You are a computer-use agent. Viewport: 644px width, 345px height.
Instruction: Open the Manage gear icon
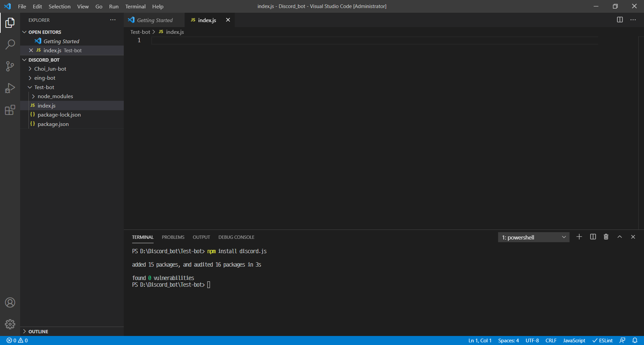pos(10,324)
